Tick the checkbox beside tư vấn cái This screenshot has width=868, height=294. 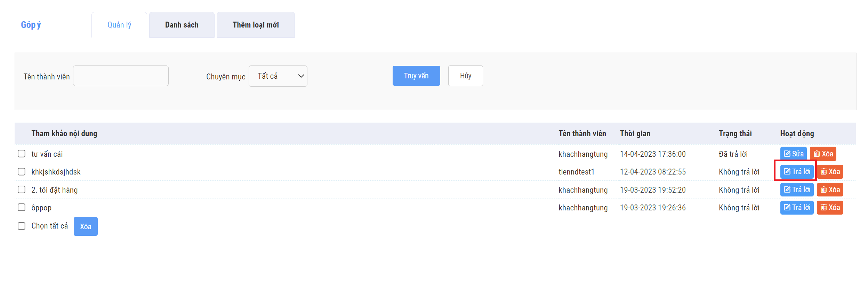point(22,154)
